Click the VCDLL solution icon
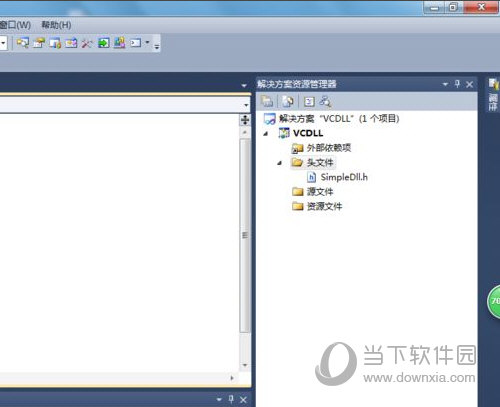Image resolution: width=500 pixels, height=407 pixels. tap(269, 119)
